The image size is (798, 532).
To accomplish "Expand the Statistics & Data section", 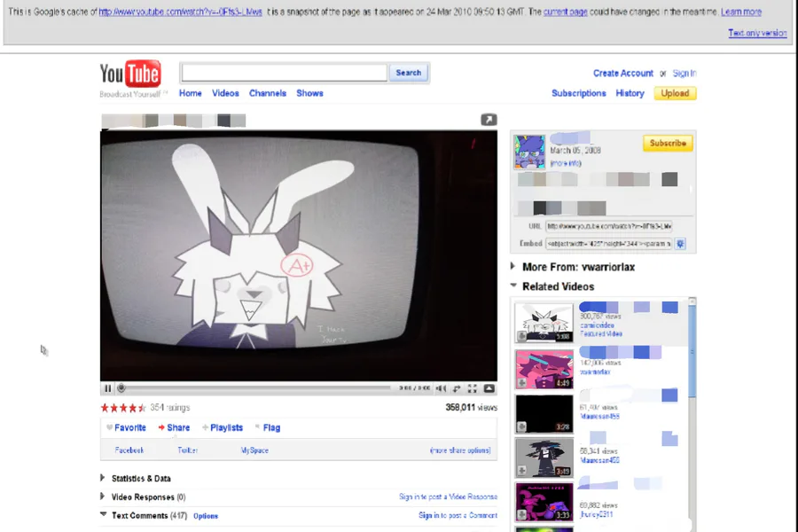I will point(103,478).
